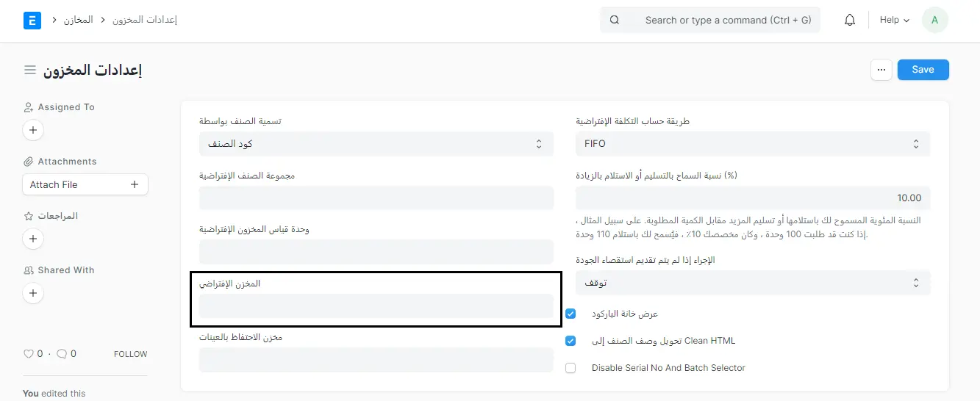Toggle the عرض خانة الباركود checkbox
The width and height of the screenshot is (980, 401).
[571, 314]
